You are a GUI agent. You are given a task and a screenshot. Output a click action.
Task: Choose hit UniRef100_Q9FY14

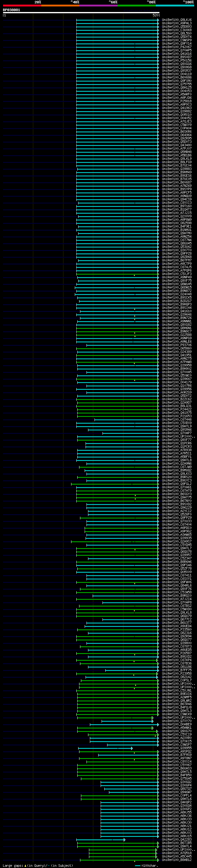(177, 43)
